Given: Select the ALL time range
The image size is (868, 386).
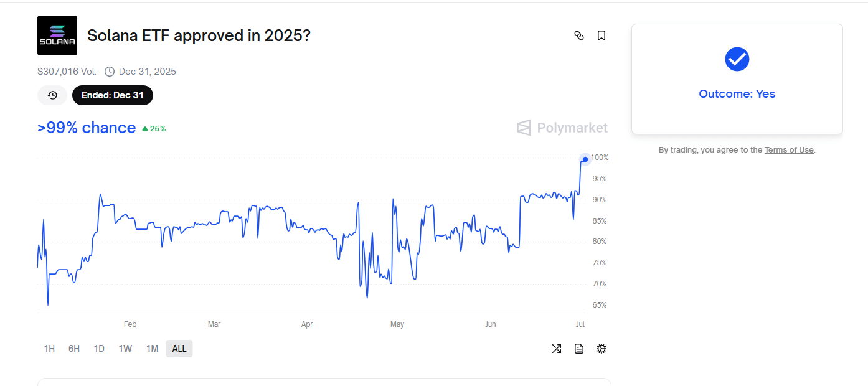Looking at the screenshot, I should pyautogui.click(x=179, y=349).
